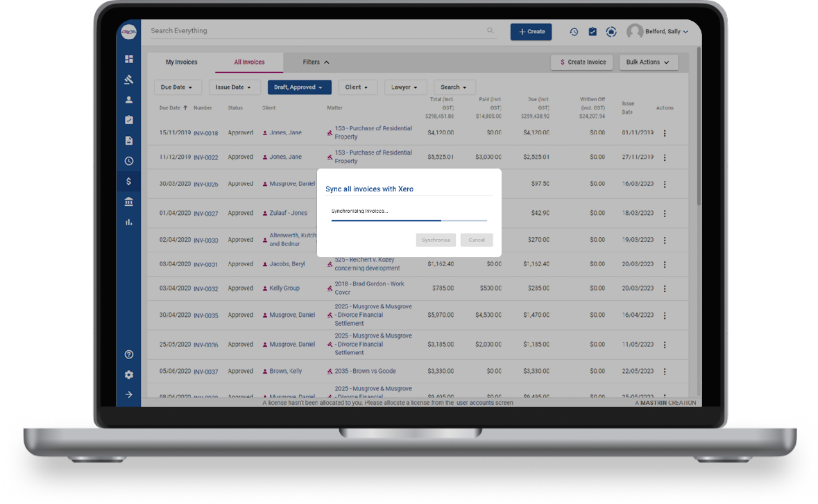
Task: Select the All Invoices tab
Action: point(249,62)
